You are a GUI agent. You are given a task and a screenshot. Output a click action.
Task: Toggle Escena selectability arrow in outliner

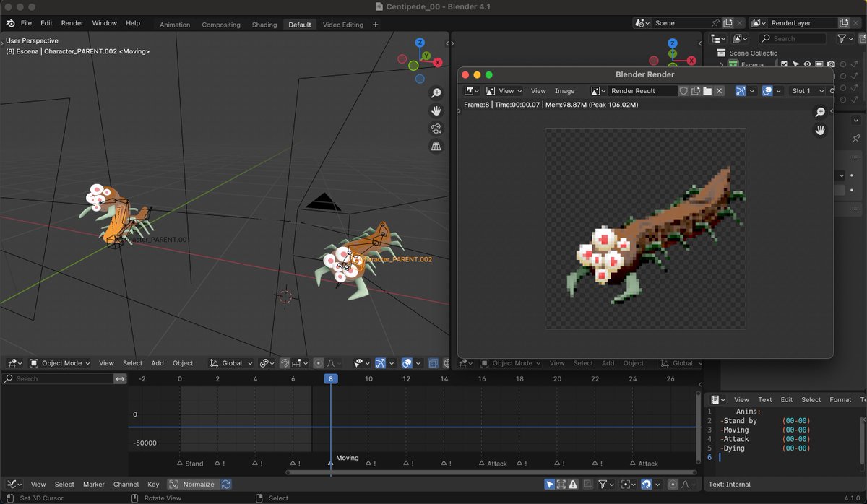796,64
